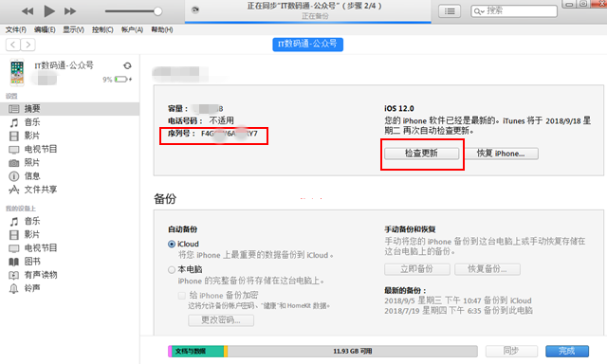
Task: Click the 立即备份 button
Action: click(417, 269)
